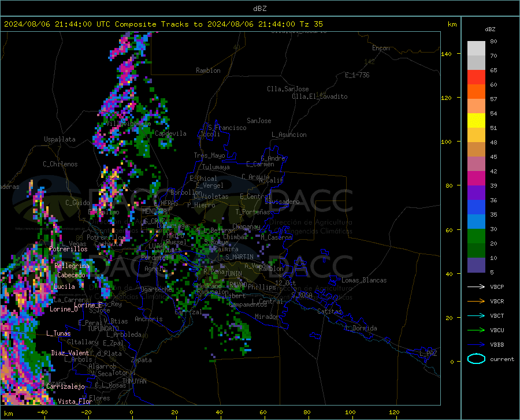Screen dimensions: 520x420
Task: Click the Ramblon label near the top
Action: click(208, 70)
